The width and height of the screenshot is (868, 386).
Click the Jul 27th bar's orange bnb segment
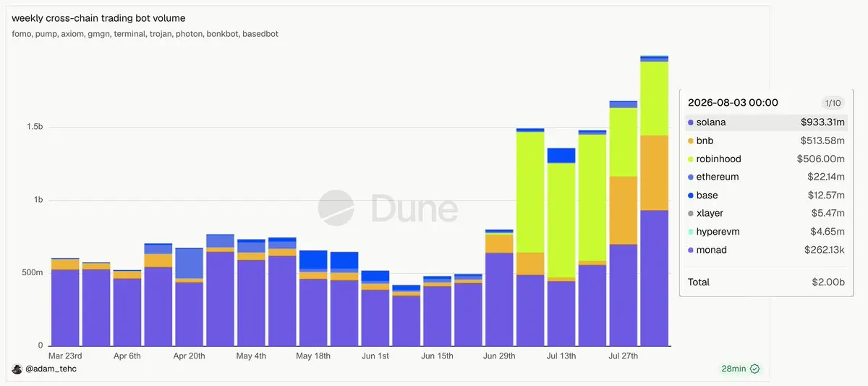[623, 210]
